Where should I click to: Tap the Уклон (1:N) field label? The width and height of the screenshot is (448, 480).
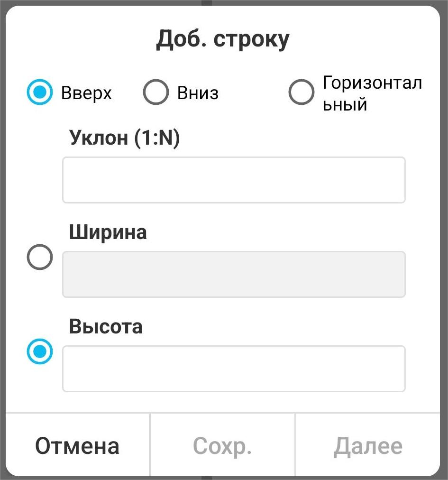(125, 138)
